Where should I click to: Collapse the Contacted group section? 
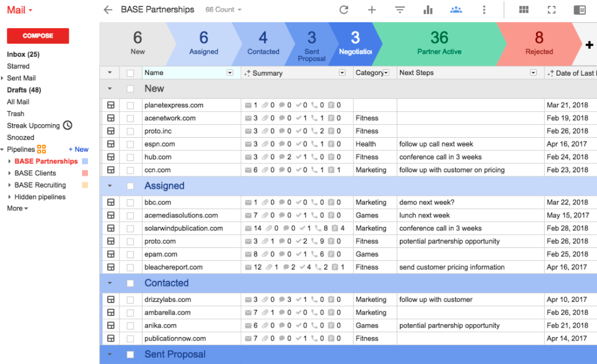point(110,283)
